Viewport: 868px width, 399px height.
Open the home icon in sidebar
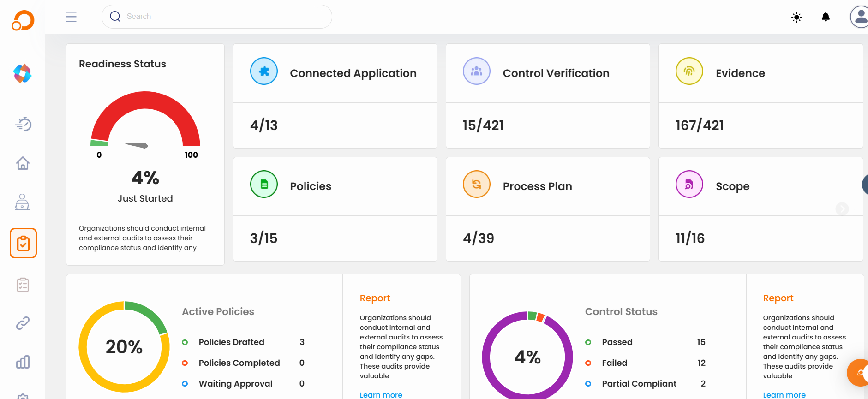23,163
